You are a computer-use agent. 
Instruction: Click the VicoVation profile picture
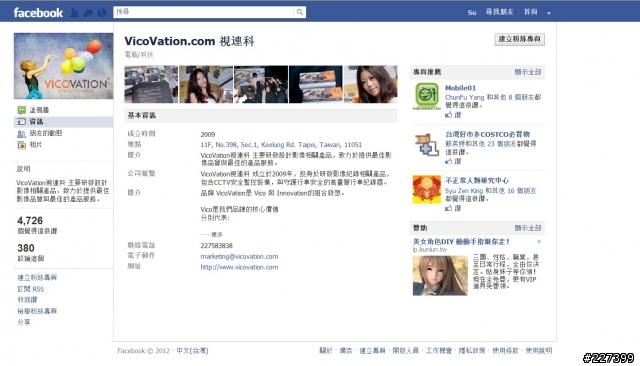tap(63, 66)
